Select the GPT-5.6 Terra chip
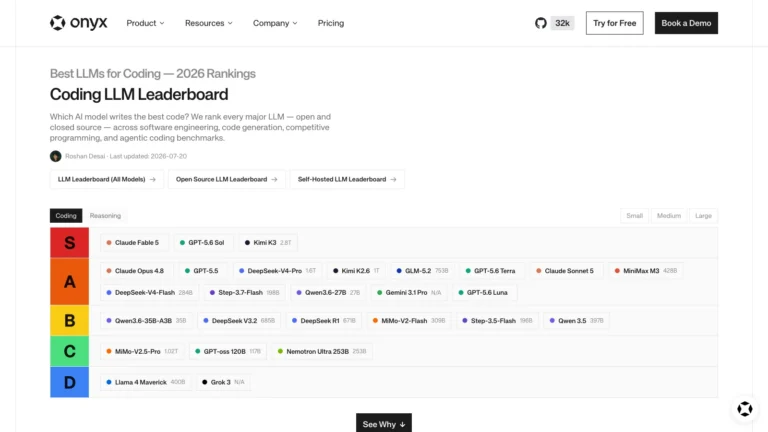 491,271
